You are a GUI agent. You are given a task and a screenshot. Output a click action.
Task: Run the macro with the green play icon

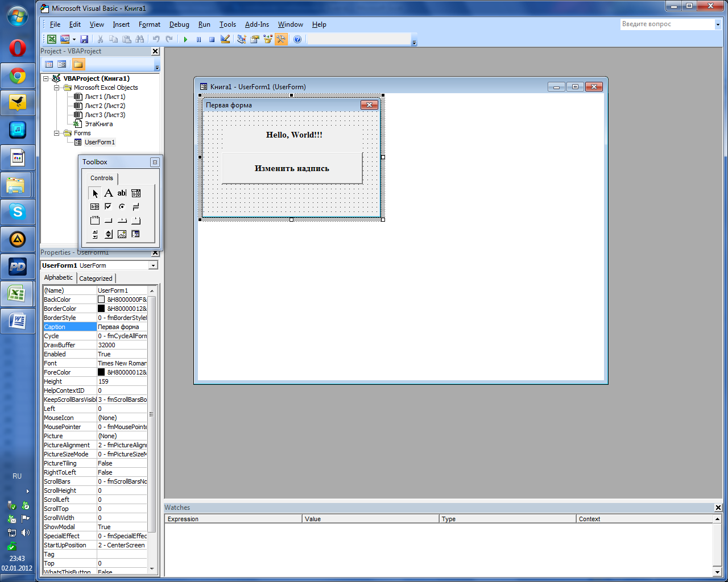pyautogui.click(x=185, y=39)
